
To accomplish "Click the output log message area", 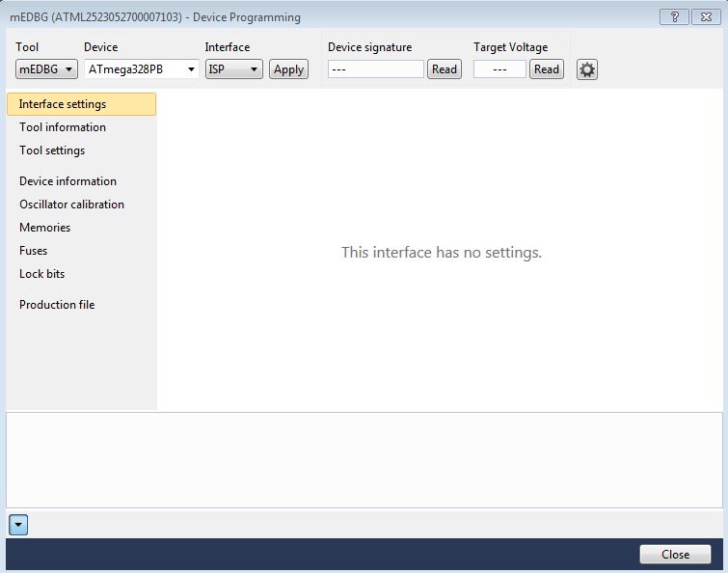I will [364, 460].
